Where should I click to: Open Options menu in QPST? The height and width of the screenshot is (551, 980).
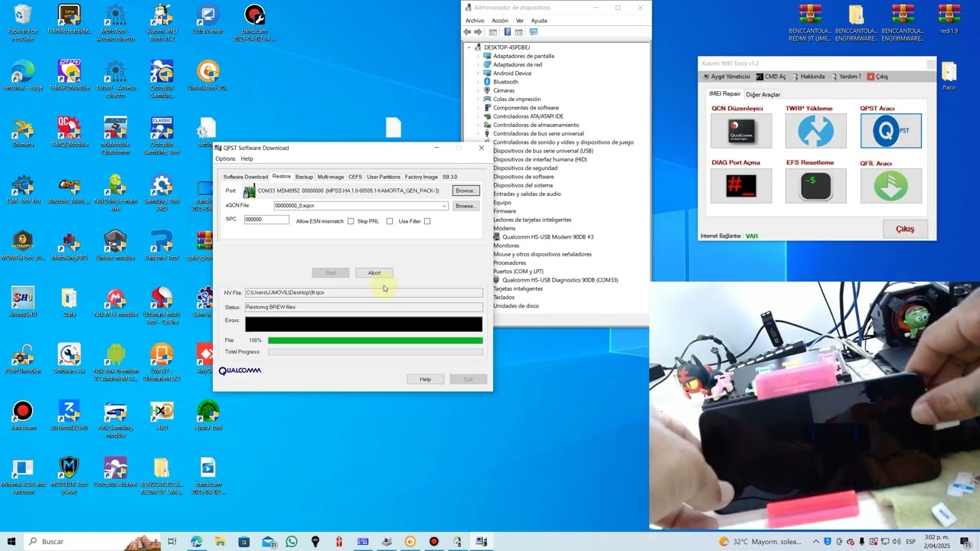[x=225, y=159]
